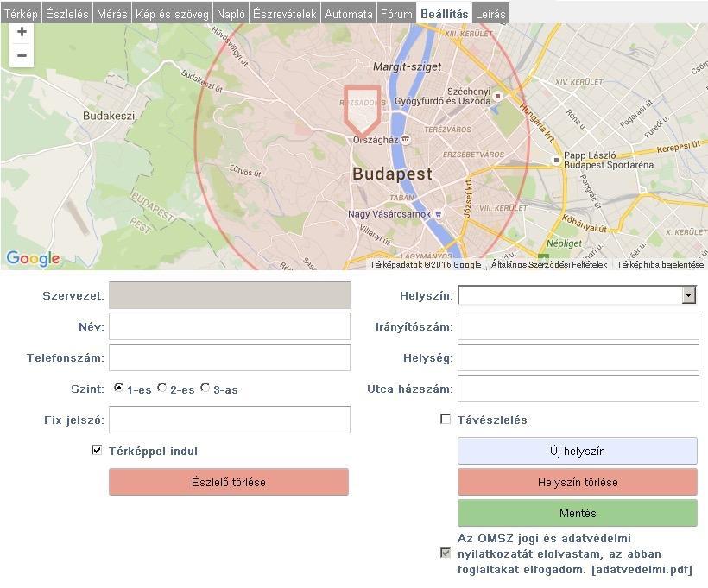
Task: Go to the Kép és szöveg tab
Action: point(172,14)
